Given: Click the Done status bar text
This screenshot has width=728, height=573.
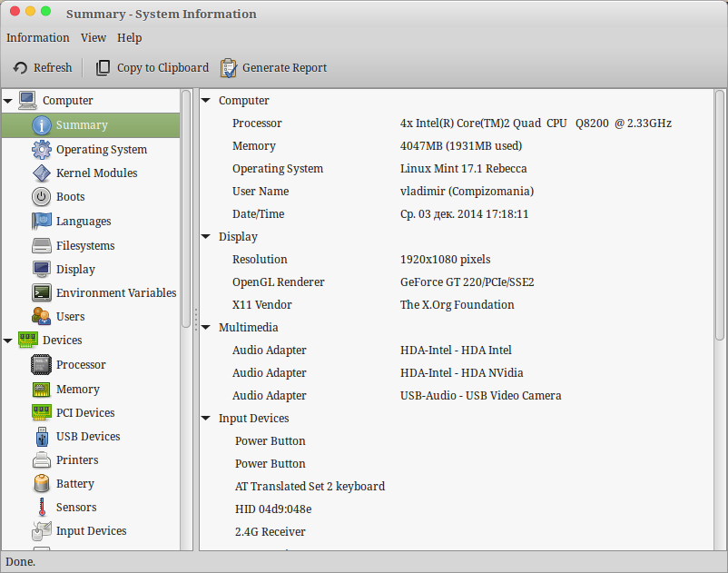Looking at the screenshot, I should coord(21,562).
